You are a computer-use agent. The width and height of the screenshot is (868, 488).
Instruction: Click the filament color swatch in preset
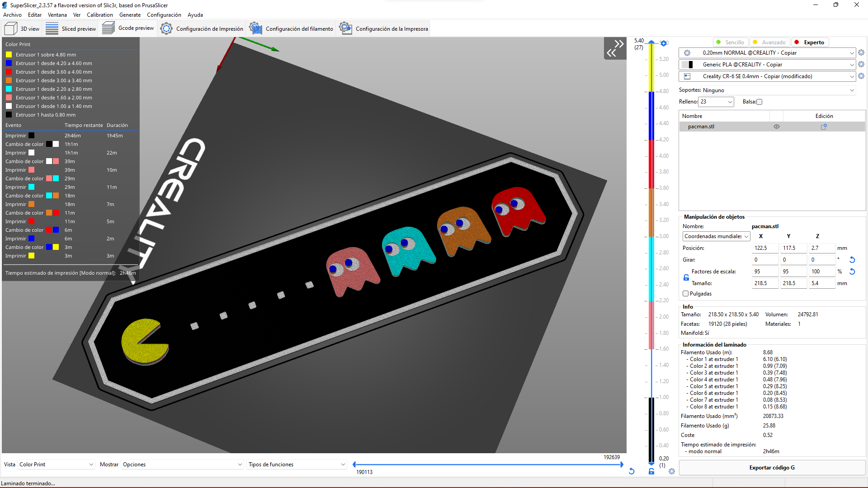pos(687,65)
